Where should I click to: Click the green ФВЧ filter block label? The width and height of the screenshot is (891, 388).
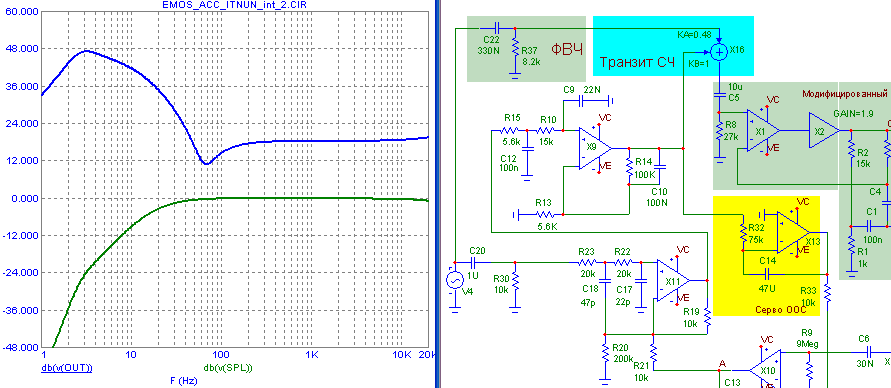click(x=568, y=49)
